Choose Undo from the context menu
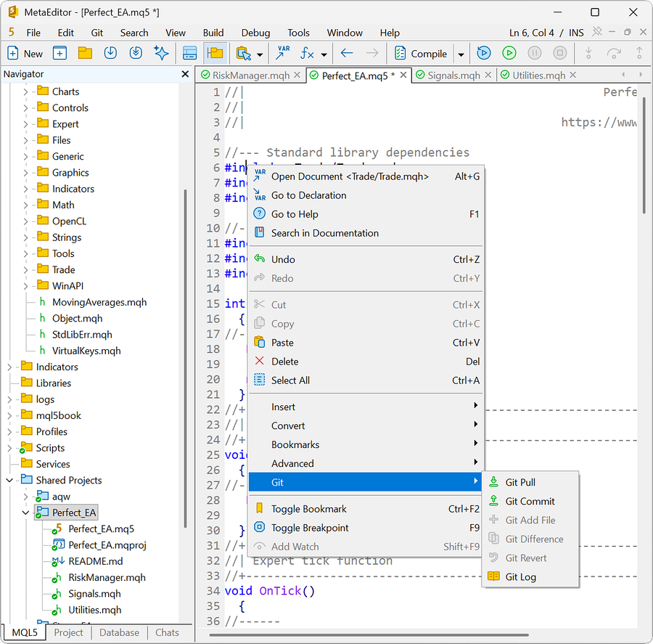 [366, 259]
